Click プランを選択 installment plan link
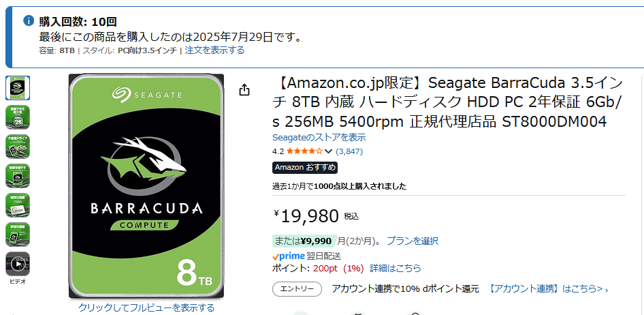Screen dimensions: 644x315 pos(413,241)
